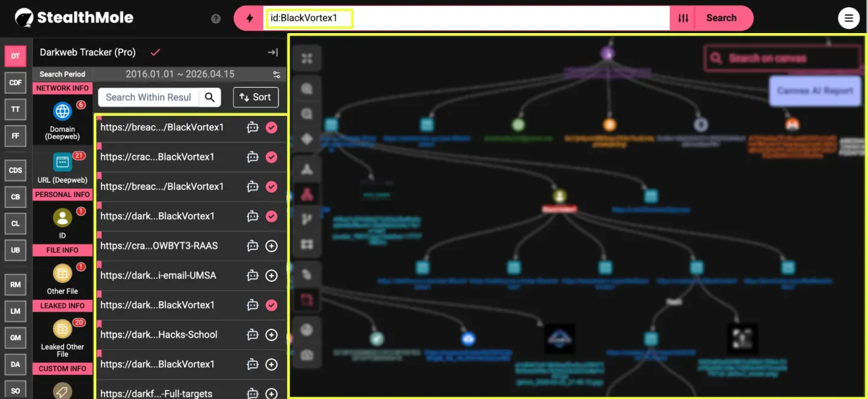The image size is (868, 399).
Task: Open the help question mark icon
Action: (216, 19)
